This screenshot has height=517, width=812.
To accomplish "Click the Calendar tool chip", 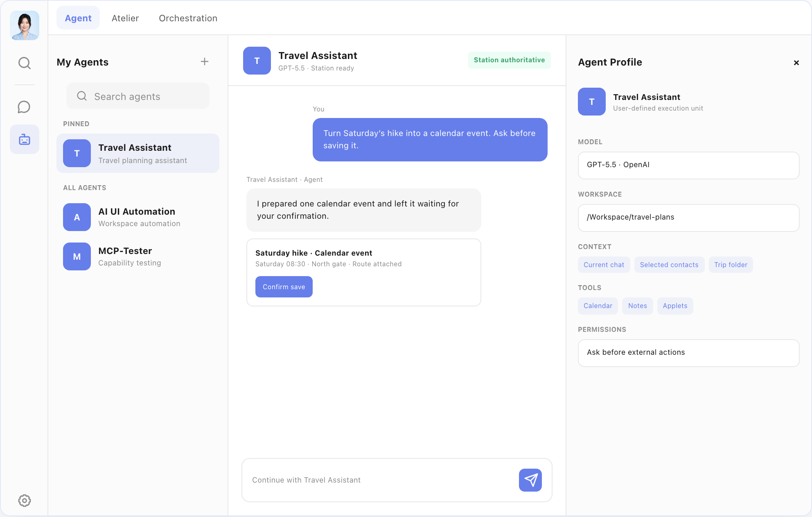I will [x=598, y=306].
